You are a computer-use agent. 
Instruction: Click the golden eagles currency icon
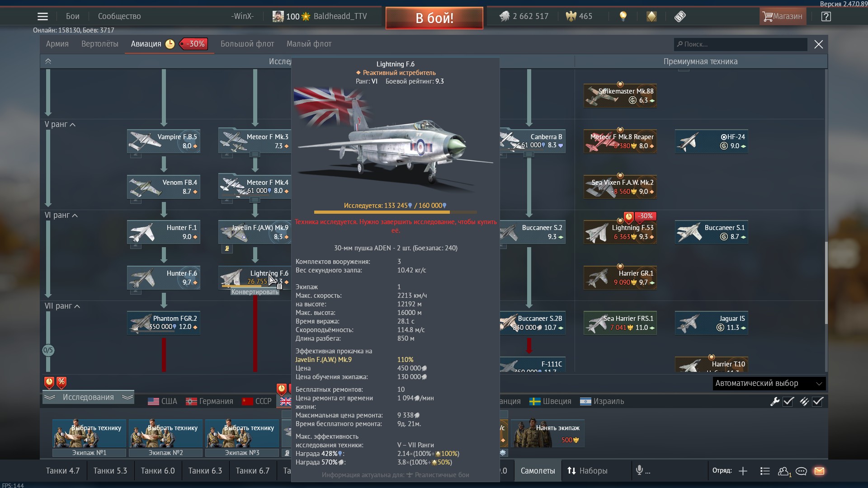[571, 16]
